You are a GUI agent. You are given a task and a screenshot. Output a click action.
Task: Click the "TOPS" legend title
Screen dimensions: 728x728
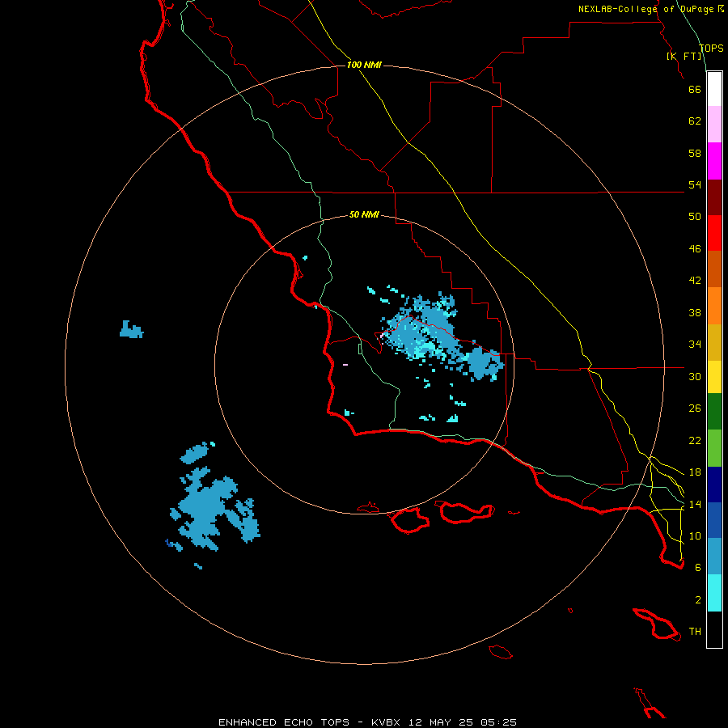(x=711, y=48)
